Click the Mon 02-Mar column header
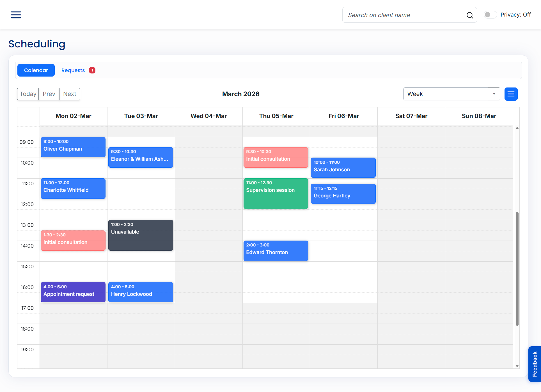 [74, 116]
